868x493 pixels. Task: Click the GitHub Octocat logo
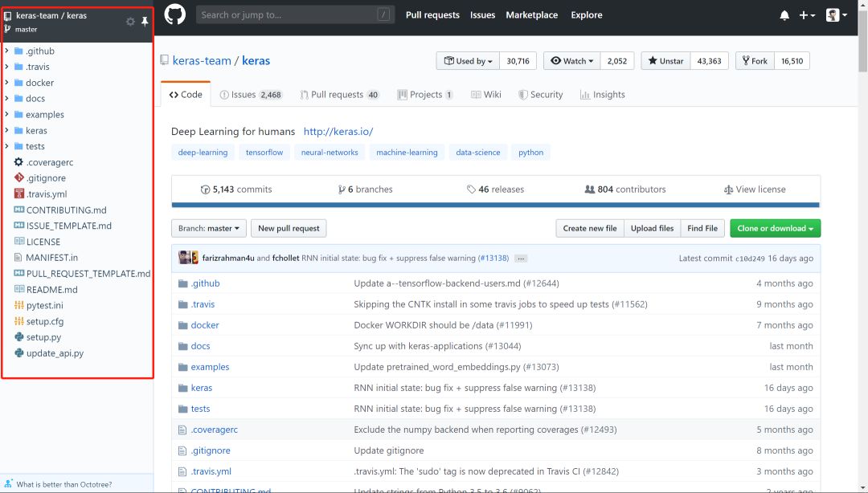tap(175, 14)
